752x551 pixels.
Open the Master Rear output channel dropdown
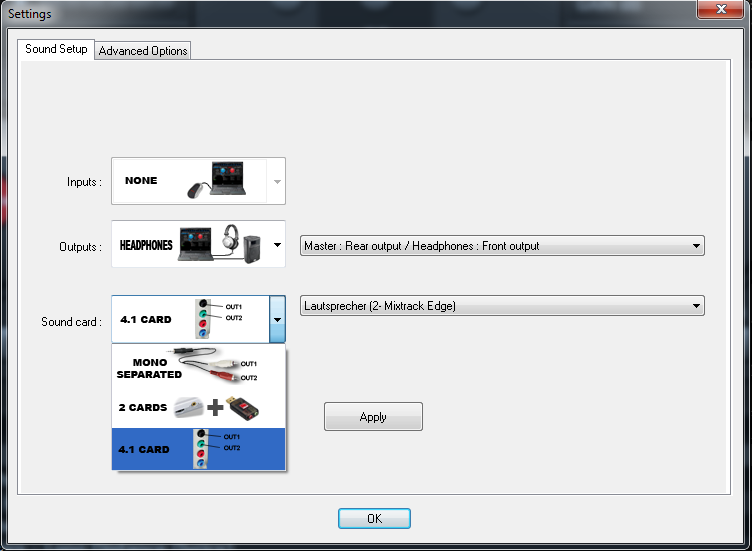click(x=502, y=246)
